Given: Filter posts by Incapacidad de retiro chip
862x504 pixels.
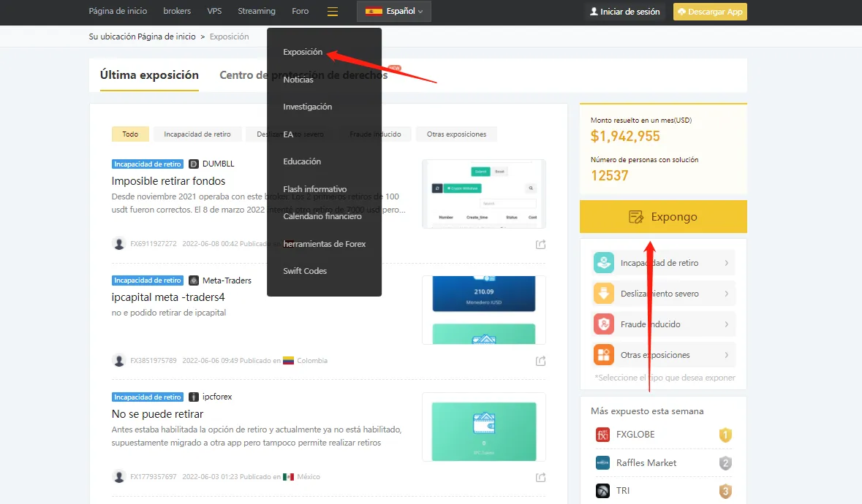Looking at the screenshot, I should tap(197, 134).
